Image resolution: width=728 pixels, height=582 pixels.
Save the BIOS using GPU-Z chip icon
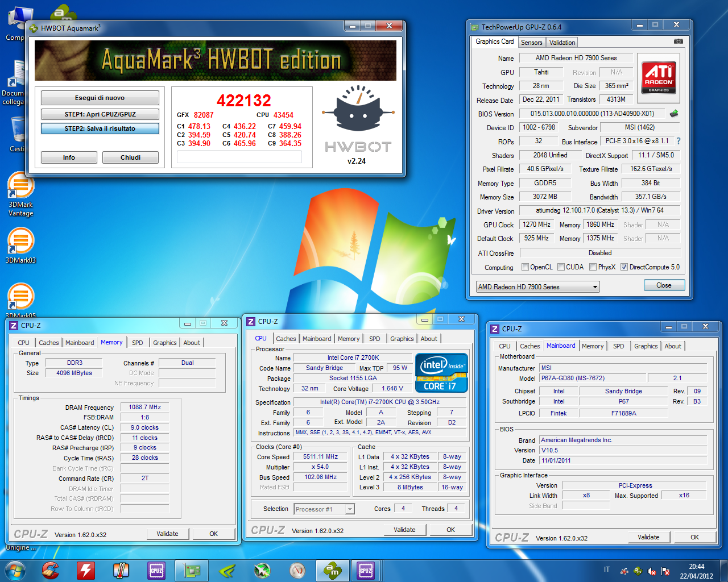[674, 114]
